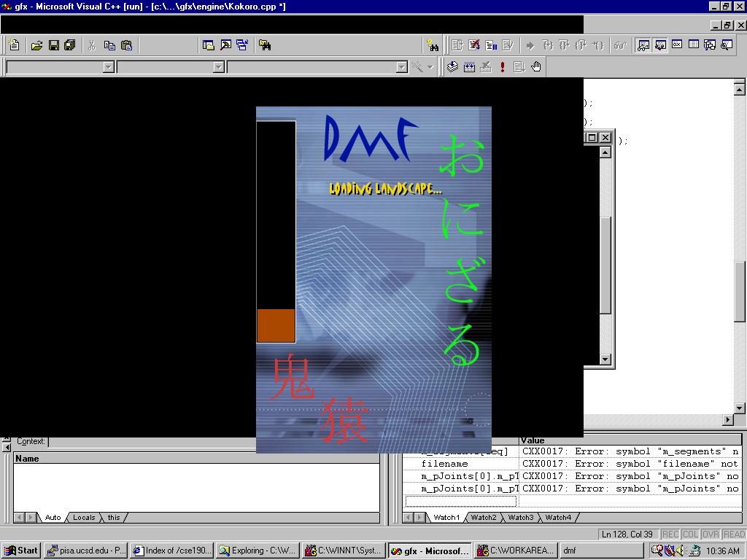Click the Stop Debugging icon
This screenshot has height=560, width=747.
[x=474, y=45]
